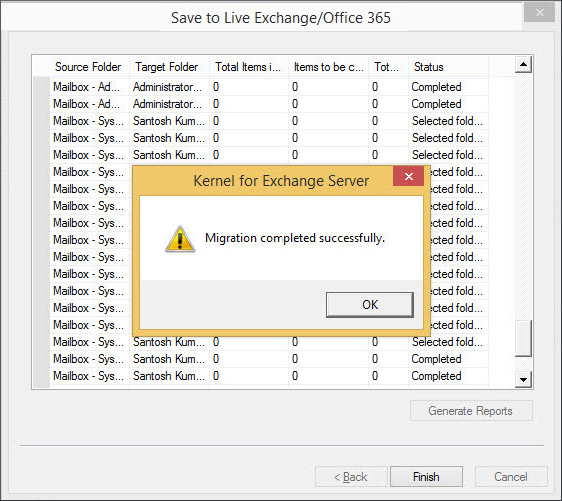Click the scroll up arrow of the list
Screen dimensions: 562x501
pos(523,65)
